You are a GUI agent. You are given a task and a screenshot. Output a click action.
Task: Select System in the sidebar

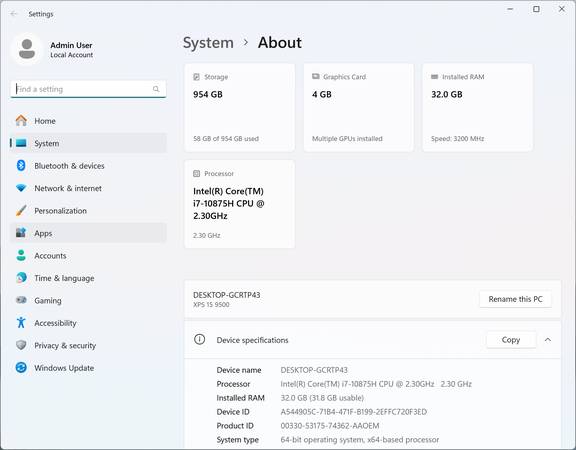point(88,143)
